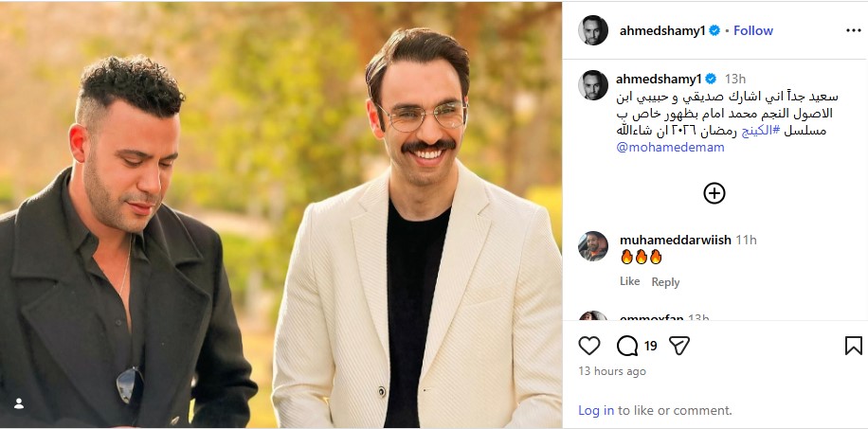The width and height of the screenshot is (868, 429).
Task: Like the post with the heart icon
Action: (x=589, y=346)
